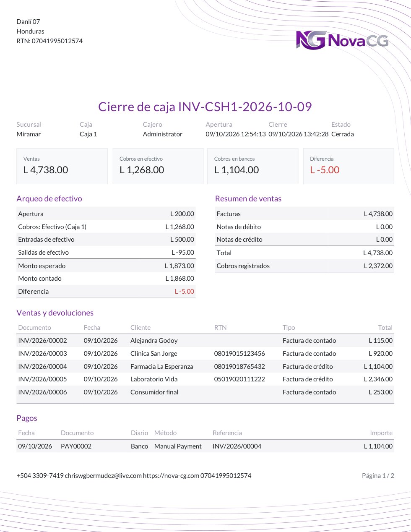Select the total L 253.00
The height and width of the screenshot is (532, 411).
[381, 392]
